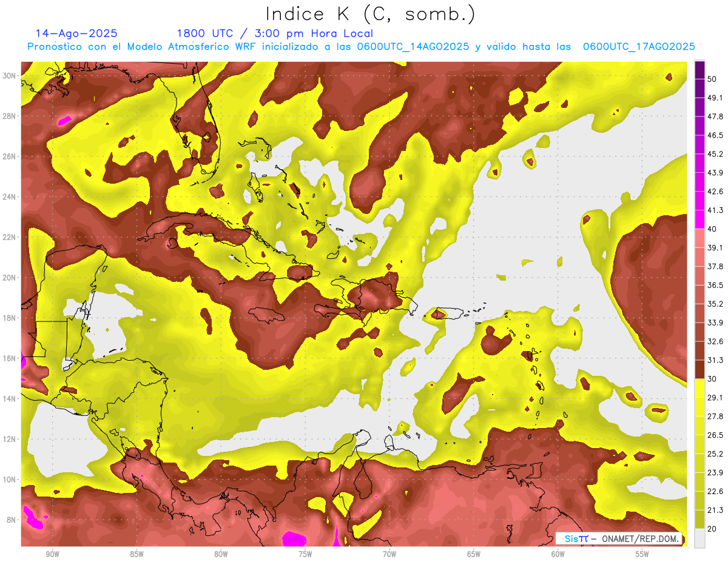Click the 16N latitude axis label
Viewport: 728px width, 562px height.
click(10, 358)
